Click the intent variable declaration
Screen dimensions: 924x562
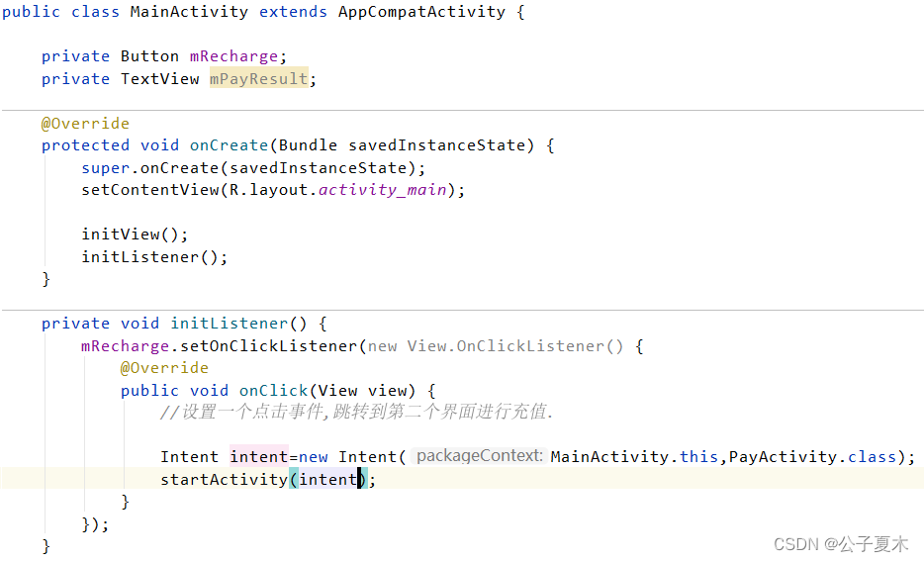258,456
